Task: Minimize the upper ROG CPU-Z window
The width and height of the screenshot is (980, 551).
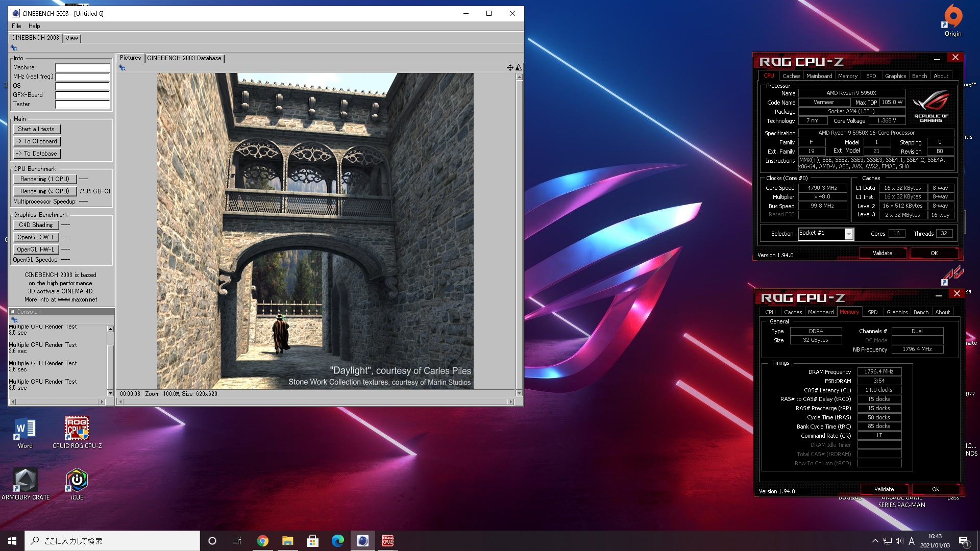Action: [937, 59]
